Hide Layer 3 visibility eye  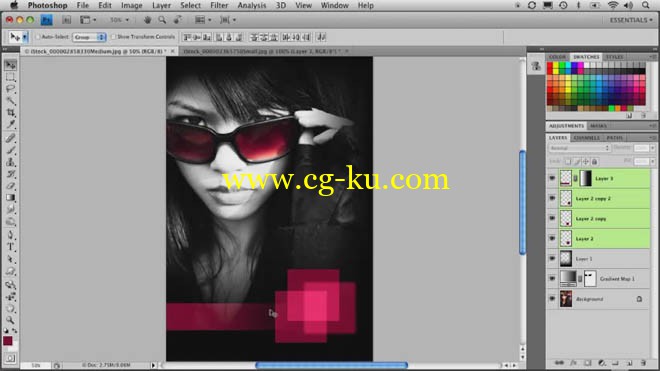(552, 178)
